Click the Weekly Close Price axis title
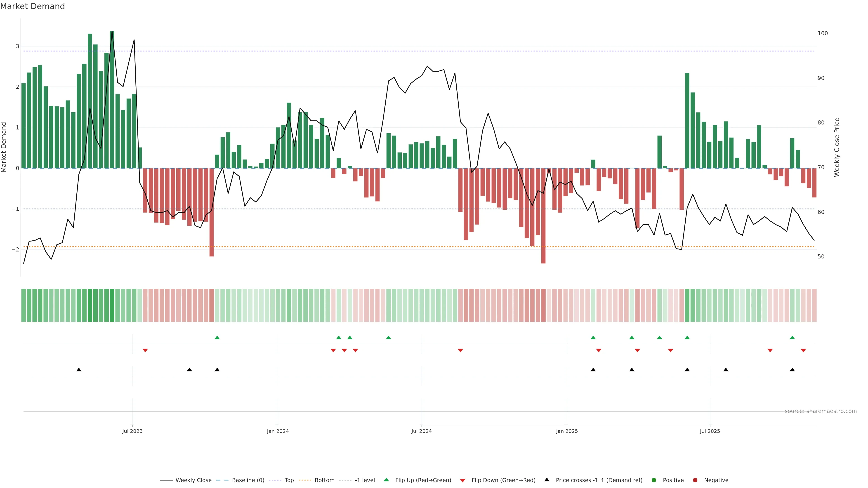The width and height of the screenshot is (868, 488). [x=837, y=147]
